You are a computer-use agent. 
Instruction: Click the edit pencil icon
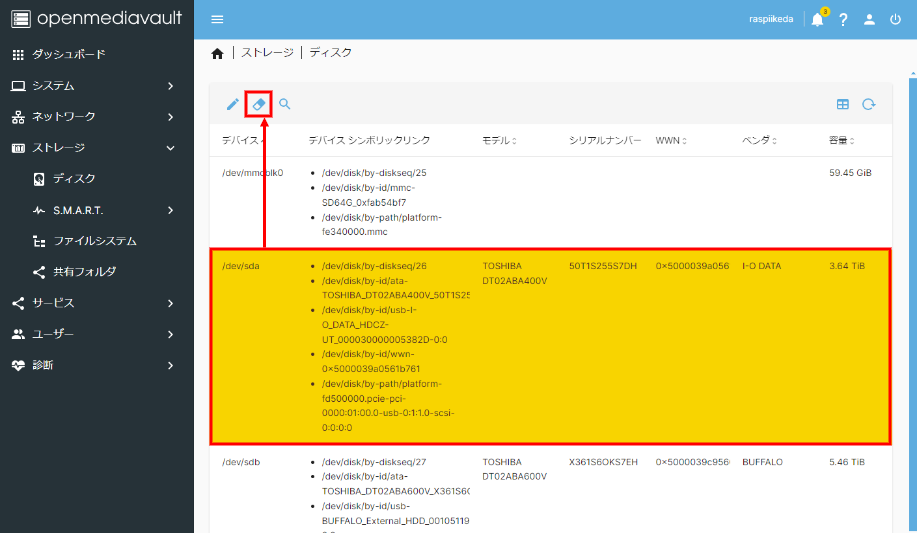click(232, 104)
